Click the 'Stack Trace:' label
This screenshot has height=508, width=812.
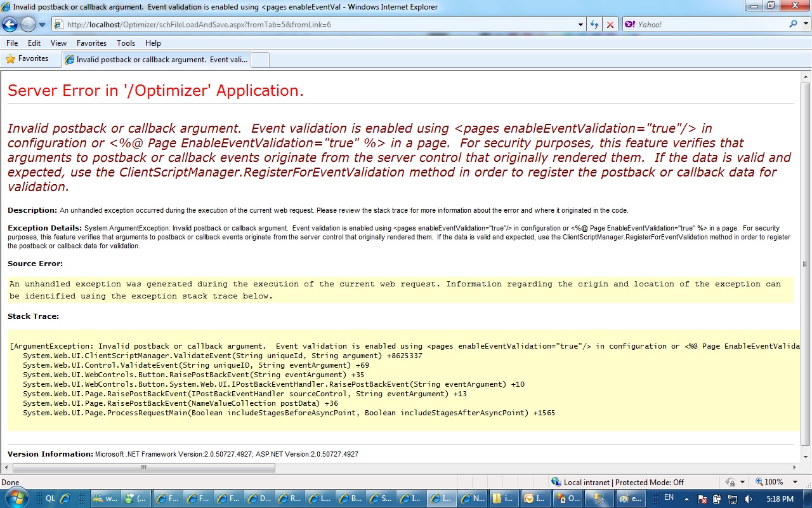tap(33, 316)
